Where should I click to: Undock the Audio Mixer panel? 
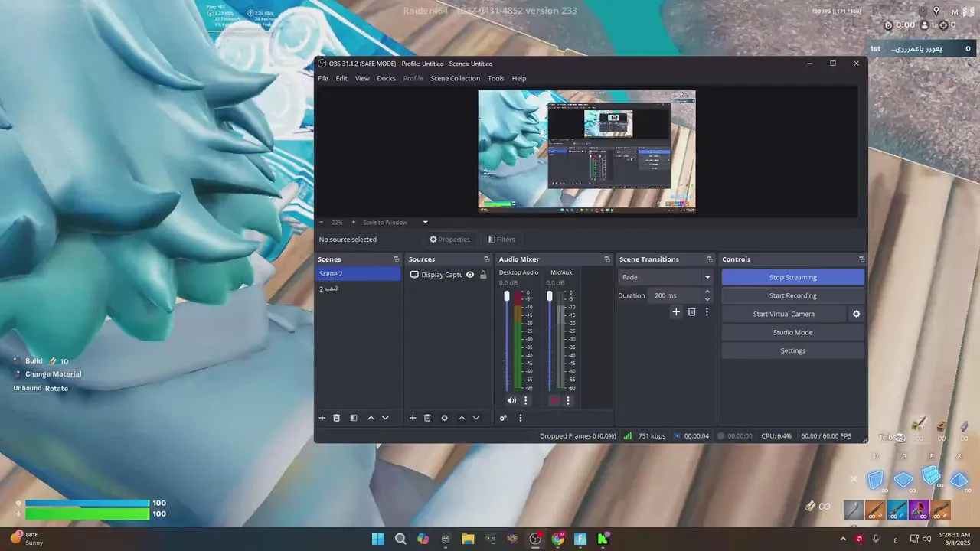(607, 259)
